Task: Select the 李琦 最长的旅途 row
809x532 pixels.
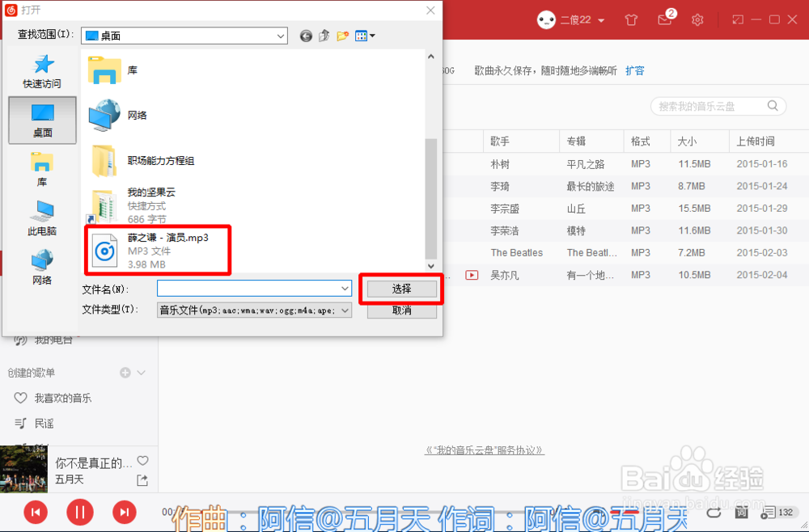Action: click(626, 186)
